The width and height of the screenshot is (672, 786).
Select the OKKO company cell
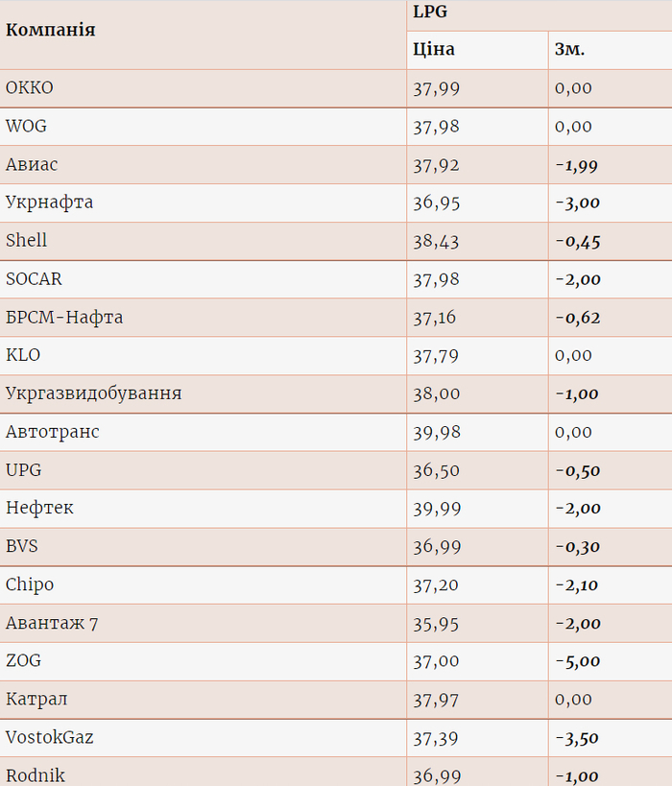pyautogui.click(x=30, y=88)
